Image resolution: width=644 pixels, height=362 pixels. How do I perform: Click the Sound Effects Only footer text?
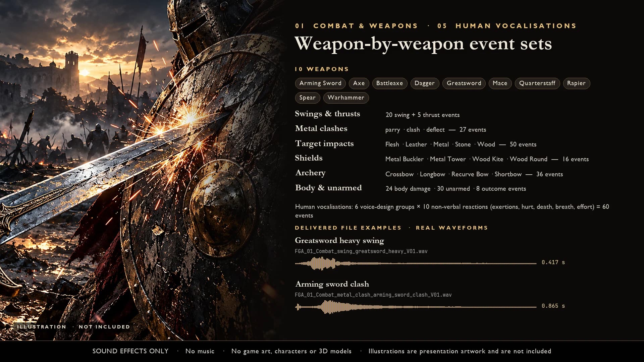(130, 351)
